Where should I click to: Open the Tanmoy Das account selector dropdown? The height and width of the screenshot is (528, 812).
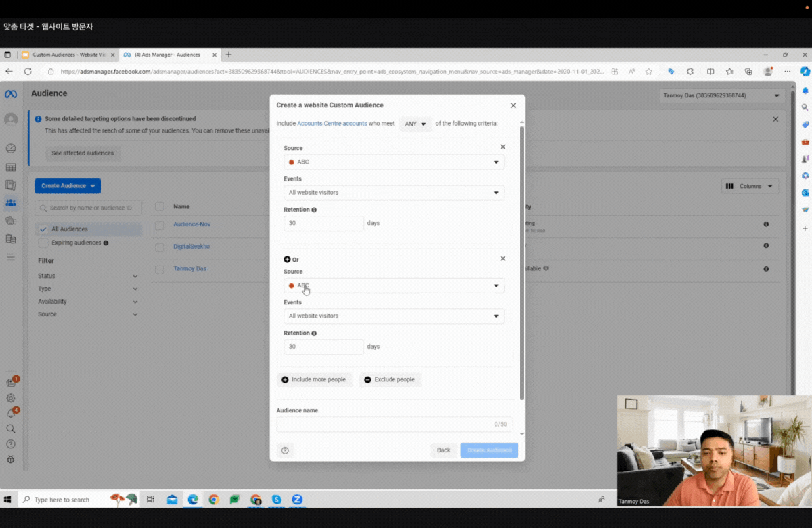[721, 96]
